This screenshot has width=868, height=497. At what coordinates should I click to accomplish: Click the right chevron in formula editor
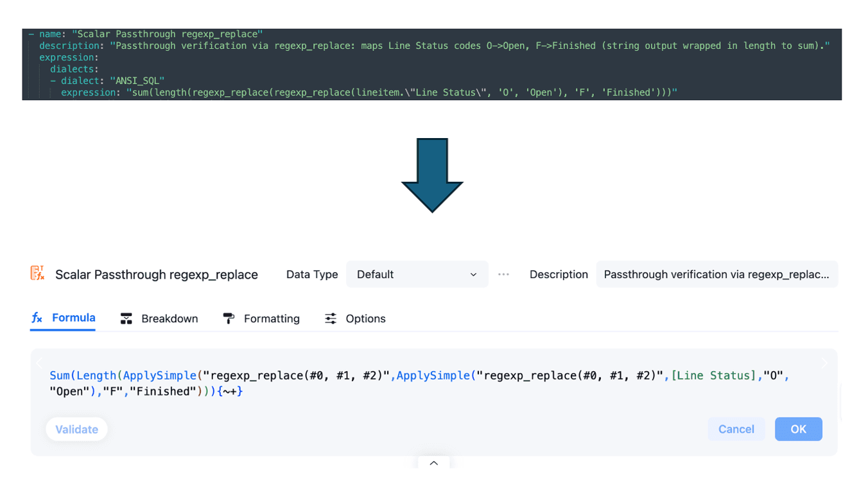pyautogui.click(x=824, y=363)
